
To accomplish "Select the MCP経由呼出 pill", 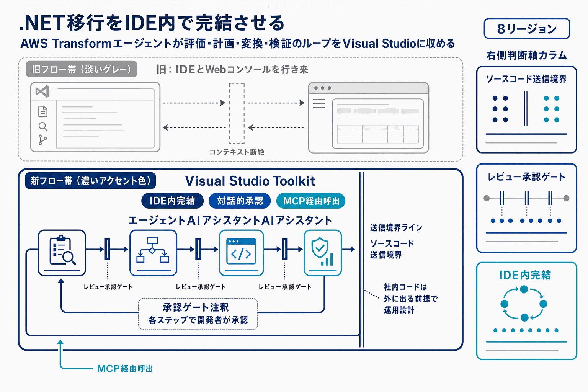I will tap(311, 201).
